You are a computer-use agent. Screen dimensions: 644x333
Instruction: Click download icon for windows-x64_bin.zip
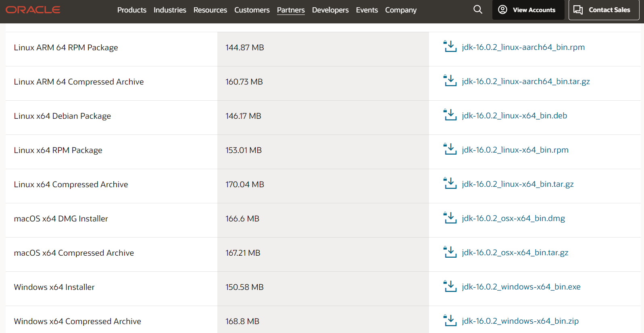[450, 320]
